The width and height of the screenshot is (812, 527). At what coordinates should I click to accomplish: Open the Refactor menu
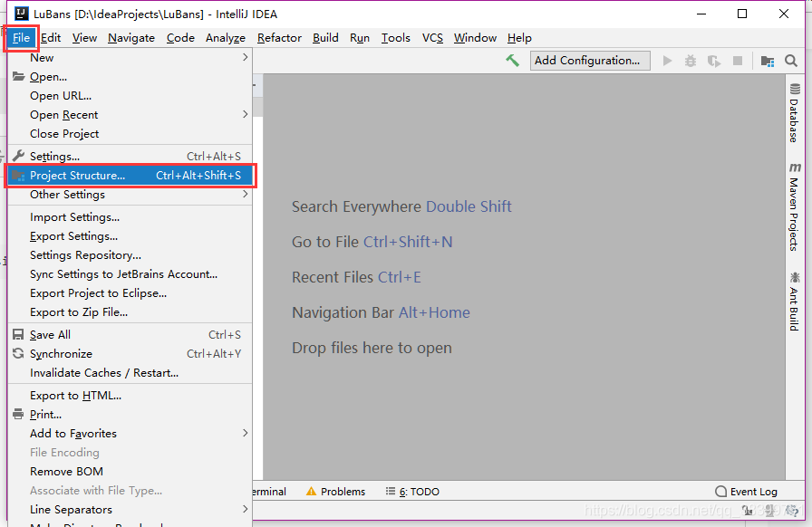point(279,38)
